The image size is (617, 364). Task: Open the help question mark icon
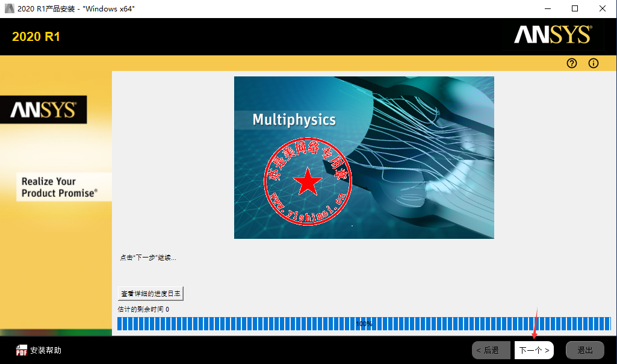tap(572, 63)
